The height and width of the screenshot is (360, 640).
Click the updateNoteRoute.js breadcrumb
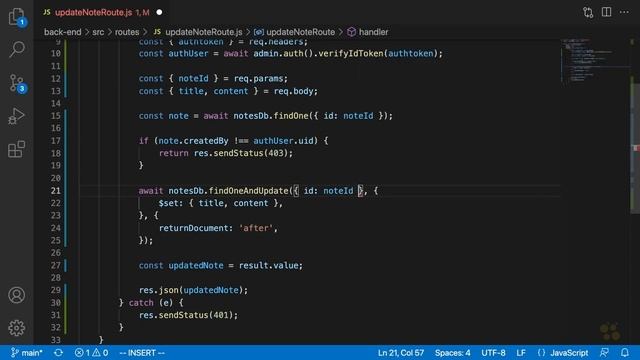pyautogui.click(x=198, y=32)
